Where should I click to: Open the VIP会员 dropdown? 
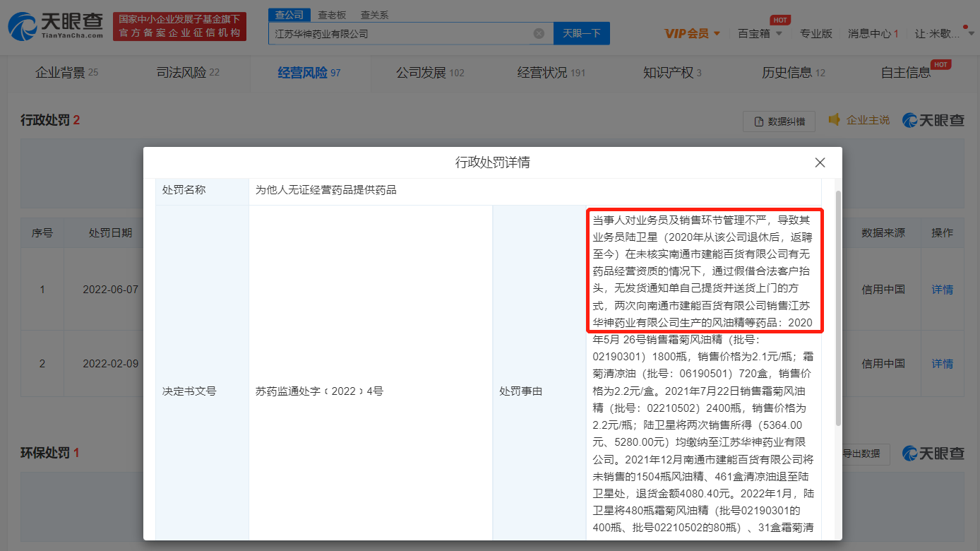click(692, 33)
